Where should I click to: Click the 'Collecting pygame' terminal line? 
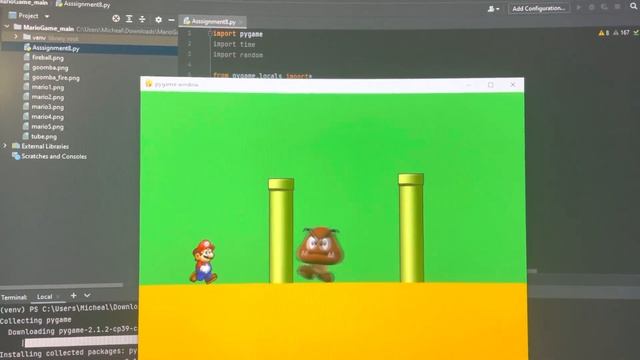(36, 320)
